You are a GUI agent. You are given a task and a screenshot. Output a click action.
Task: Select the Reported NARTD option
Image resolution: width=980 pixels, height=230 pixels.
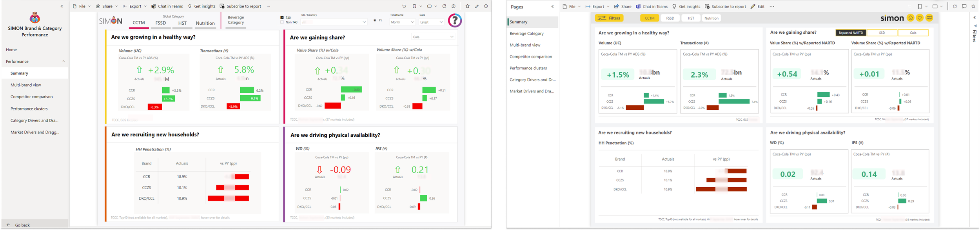[851, 33]
